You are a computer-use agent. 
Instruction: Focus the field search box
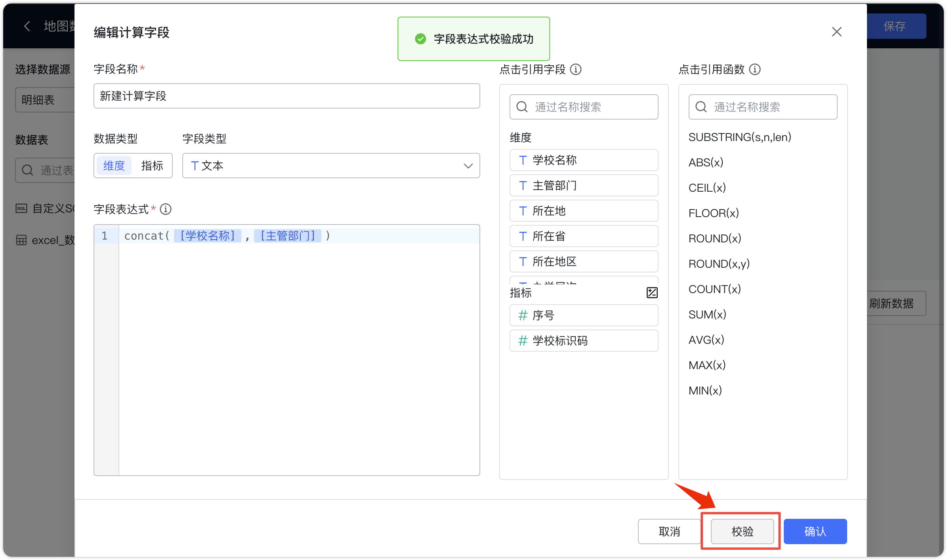pos(584,107)
